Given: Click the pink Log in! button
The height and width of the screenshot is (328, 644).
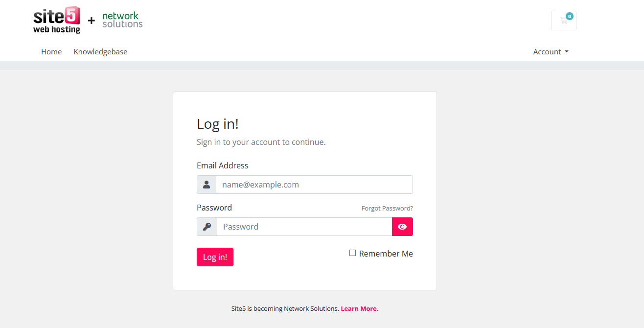Looking at the screenshot, I should click(215, 257).
